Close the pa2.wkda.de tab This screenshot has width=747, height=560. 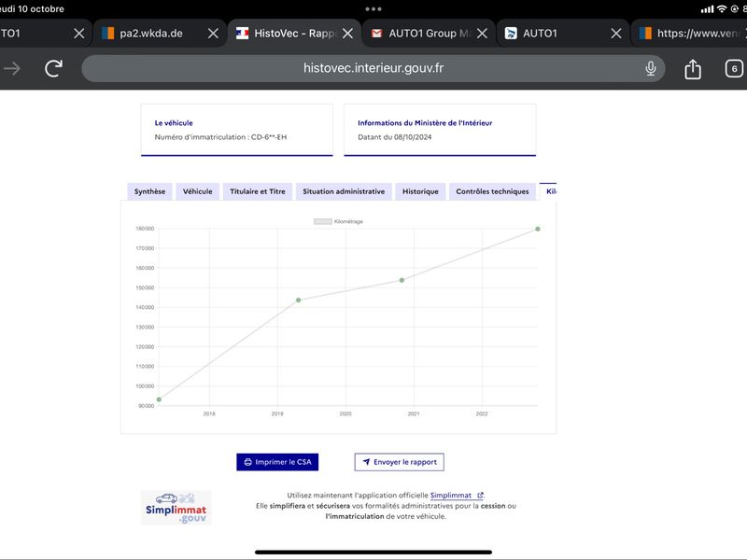[x=214, y=34]
